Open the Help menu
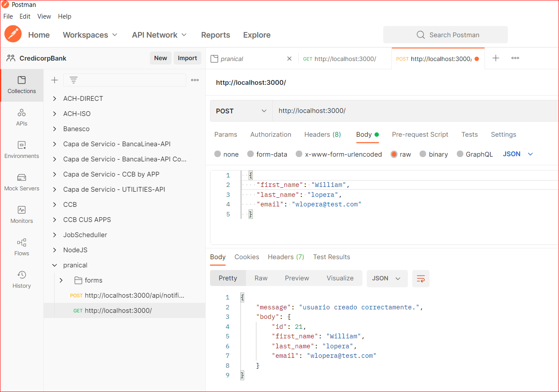 [x=65, y=16]
